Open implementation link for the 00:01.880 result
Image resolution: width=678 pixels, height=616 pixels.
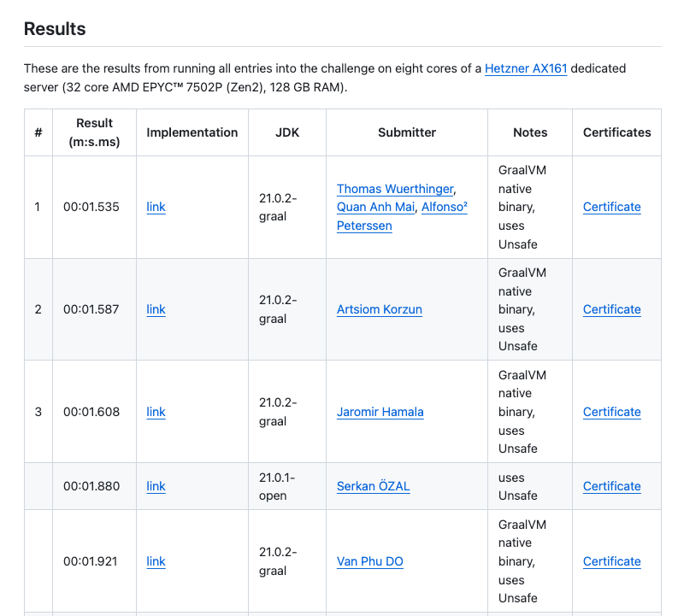pyautogui.click(x=156, y=486)
